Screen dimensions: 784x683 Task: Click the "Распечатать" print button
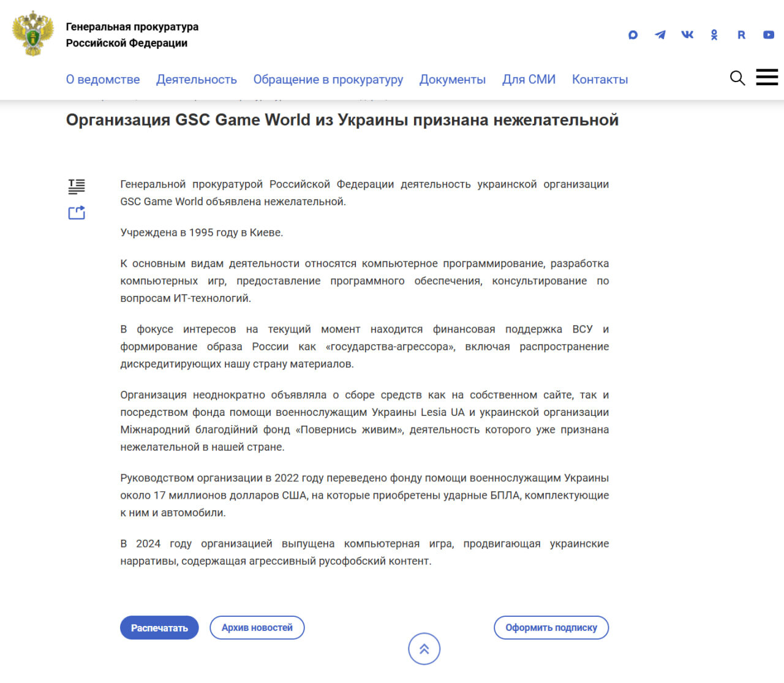[159, 628]
